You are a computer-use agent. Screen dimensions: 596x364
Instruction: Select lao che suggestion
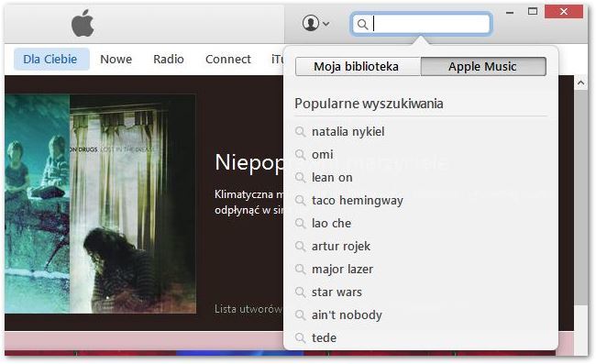pyautogui.click(x=331, y=223)
